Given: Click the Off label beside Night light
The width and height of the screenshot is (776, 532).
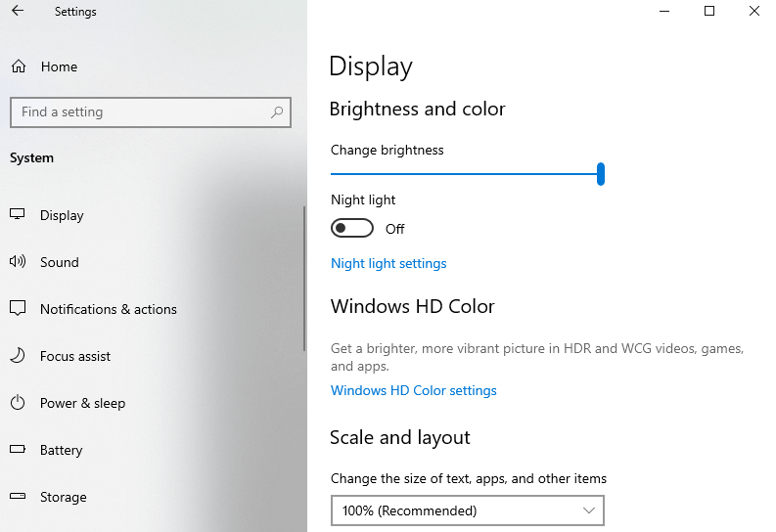Looking at the screenshot, I should (x=395, y=229).
